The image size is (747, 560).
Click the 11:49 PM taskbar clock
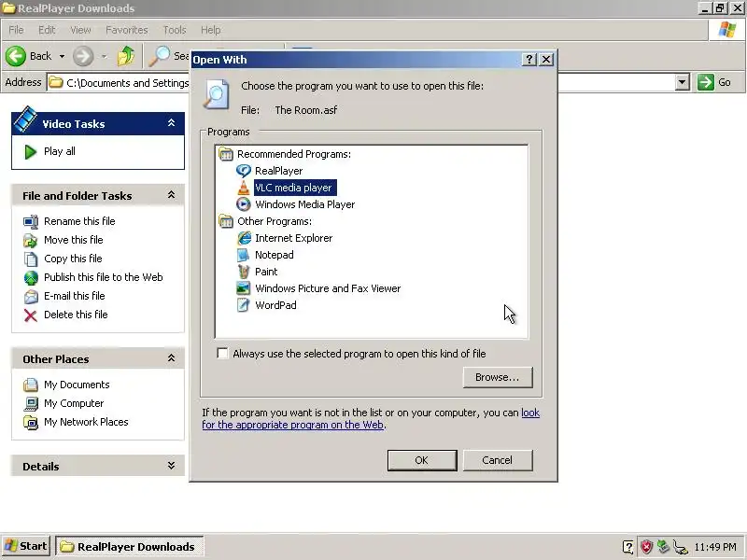715,547
